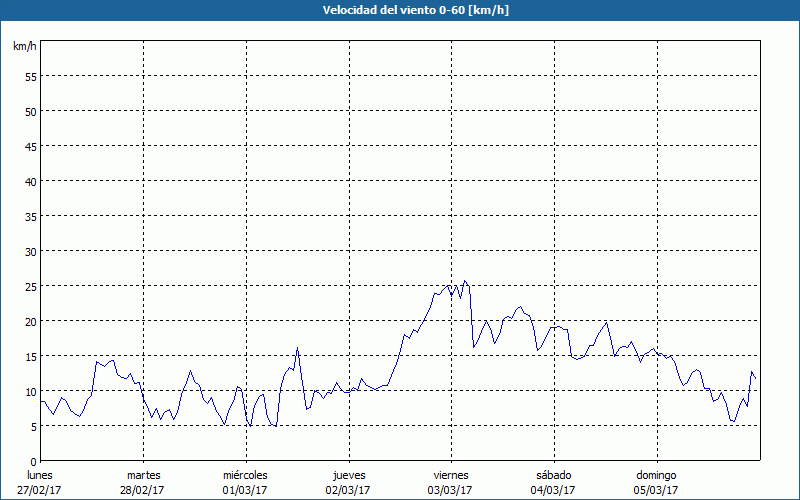Select the date label 05/03/17

click(x=656, y=490)
